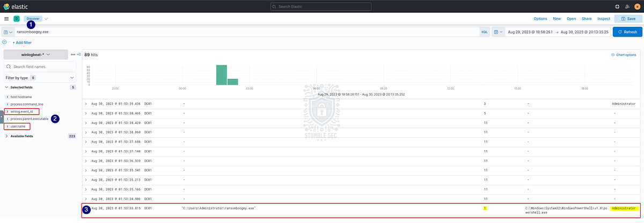This screenshot has height=223, width=644.
Task: Open the help menu icon in header
Action: 617,6
